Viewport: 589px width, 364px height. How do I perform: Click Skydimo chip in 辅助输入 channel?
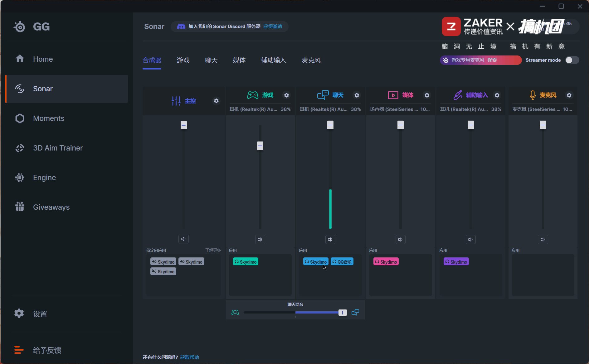pos(456,262)
